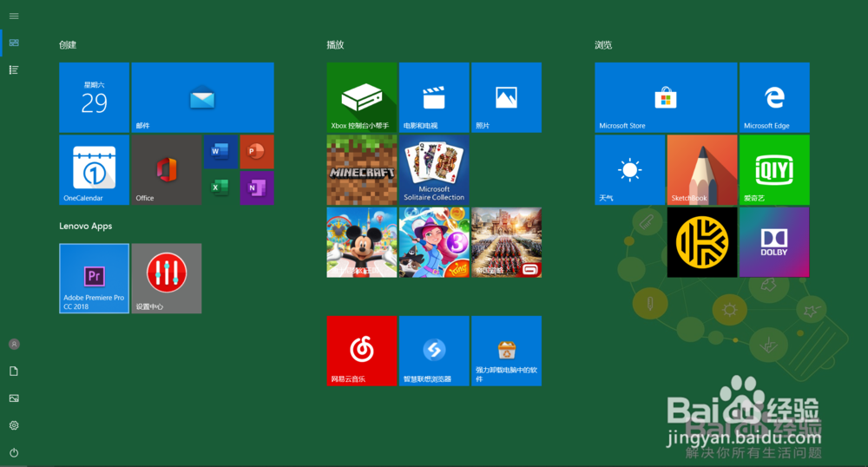
Task: Launch the Minecraft tile
Action: tap(361, 170)
